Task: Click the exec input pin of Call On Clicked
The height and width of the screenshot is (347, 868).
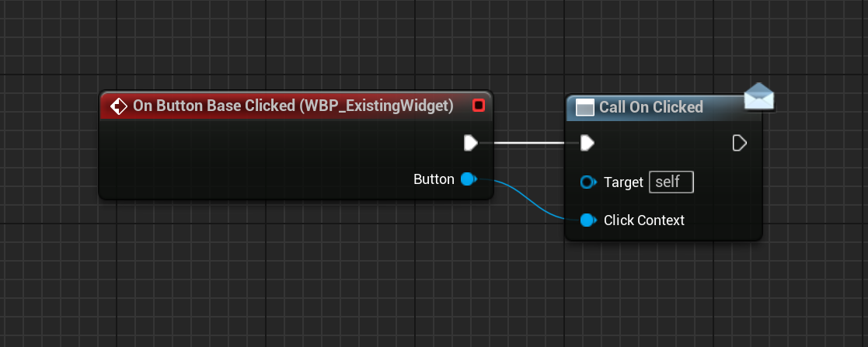Action: tap(587, 144)
